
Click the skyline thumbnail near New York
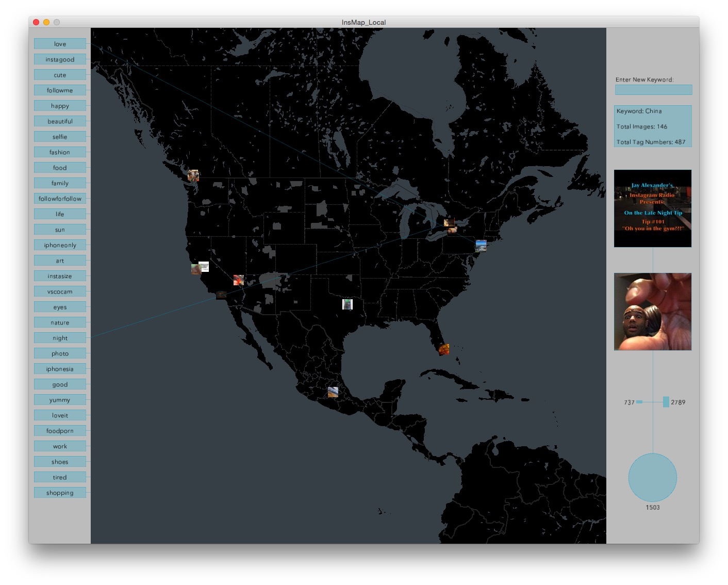tap(481, 246)
